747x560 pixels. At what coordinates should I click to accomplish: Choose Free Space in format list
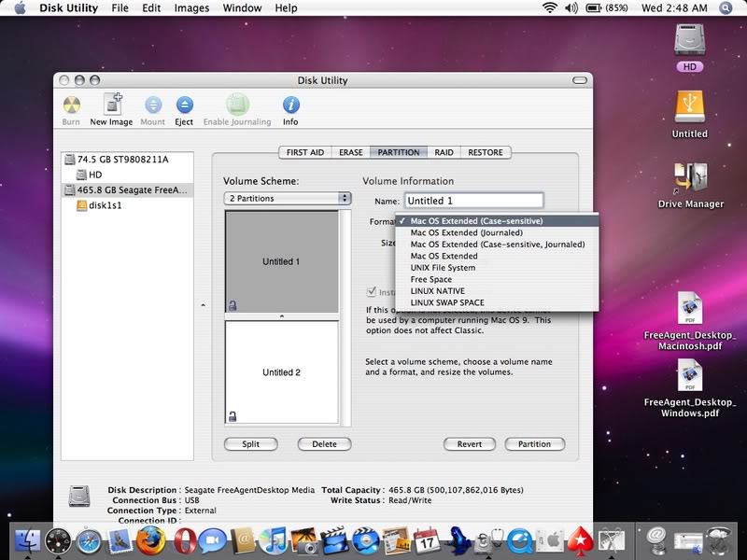pyautogui.click(x=497, y=279)
